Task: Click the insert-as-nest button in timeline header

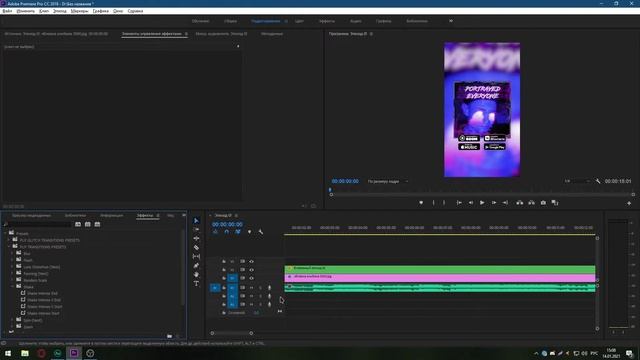Action: click(x=215, y=232)
